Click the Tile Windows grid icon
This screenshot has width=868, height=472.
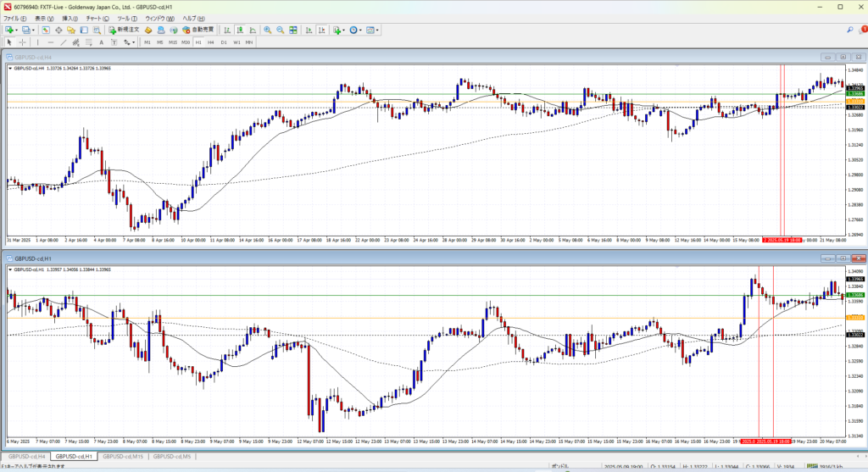pos(292,30)
